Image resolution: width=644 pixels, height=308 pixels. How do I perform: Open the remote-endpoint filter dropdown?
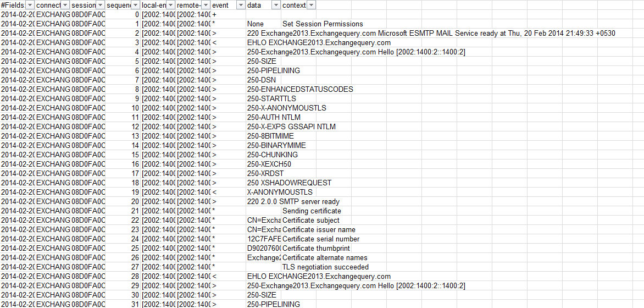[x=206, y=5]
